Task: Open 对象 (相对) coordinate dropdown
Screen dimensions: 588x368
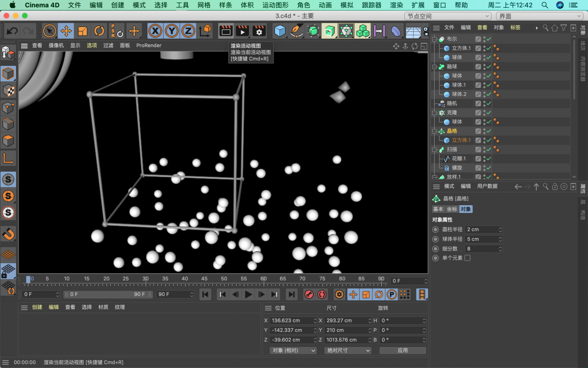Action: pos(293,350)
